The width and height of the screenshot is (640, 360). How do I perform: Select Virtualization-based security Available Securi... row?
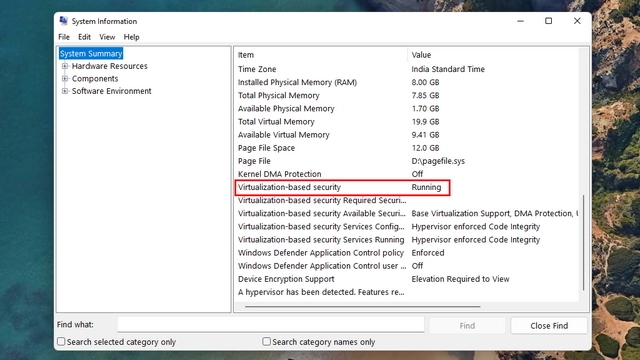pyautogui.click(x=407, y=213)
